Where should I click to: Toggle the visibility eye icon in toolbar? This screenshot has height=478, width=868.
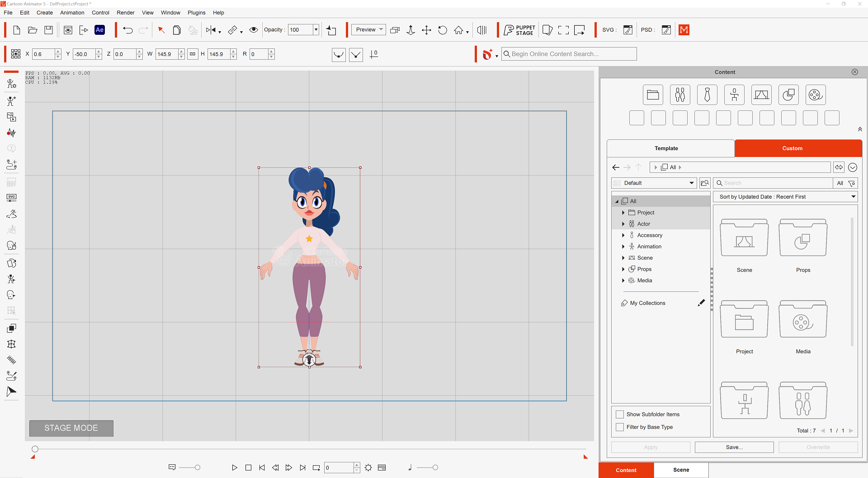254,30
